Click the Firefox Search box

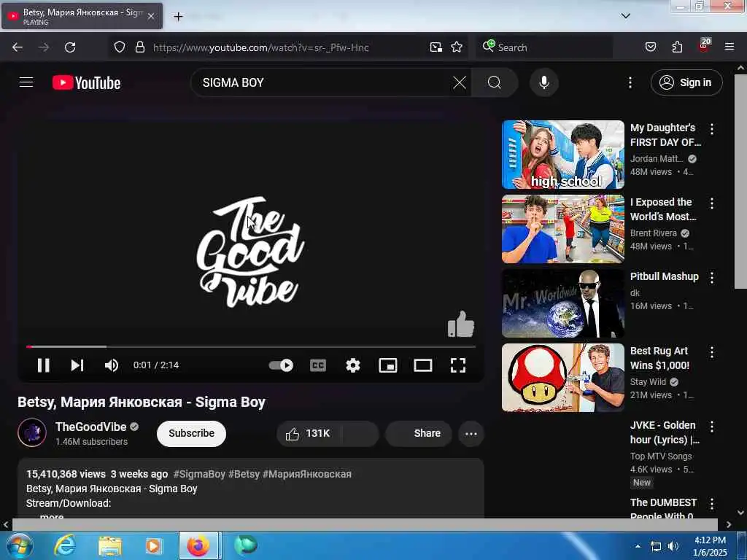tap(544, 47)
